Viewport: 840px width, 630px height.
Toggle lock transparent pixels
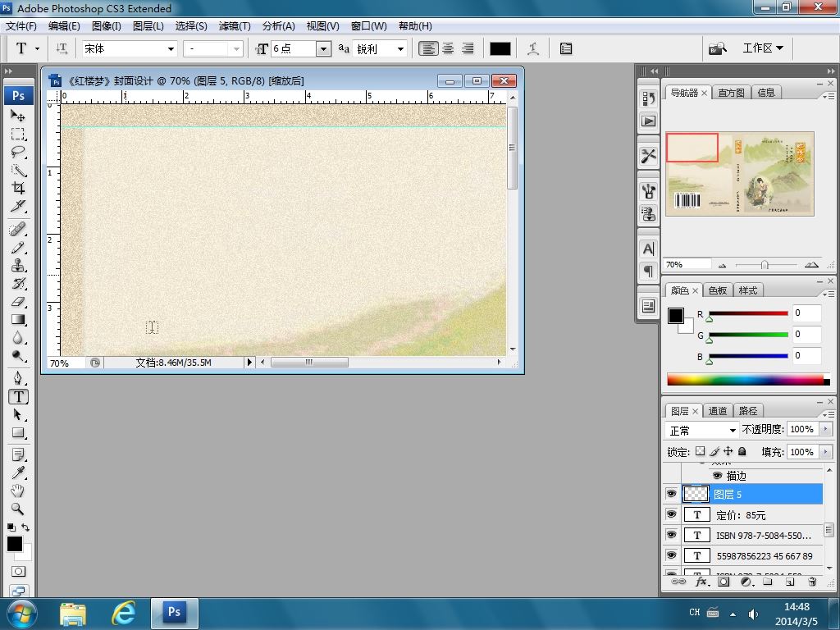pyautogui.click(x=701, y=451)
